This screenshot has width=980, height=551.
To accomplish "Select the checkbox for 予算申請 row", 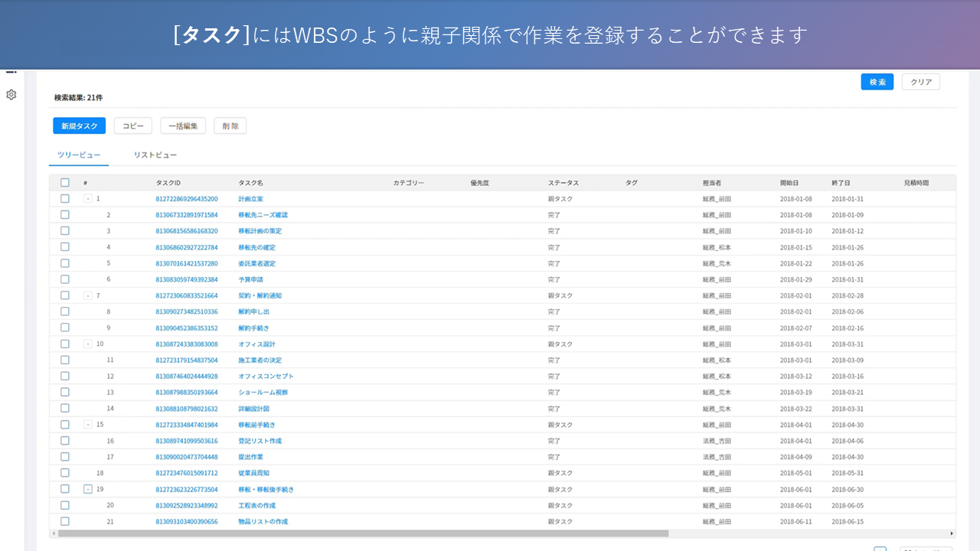I will [65, 279].
